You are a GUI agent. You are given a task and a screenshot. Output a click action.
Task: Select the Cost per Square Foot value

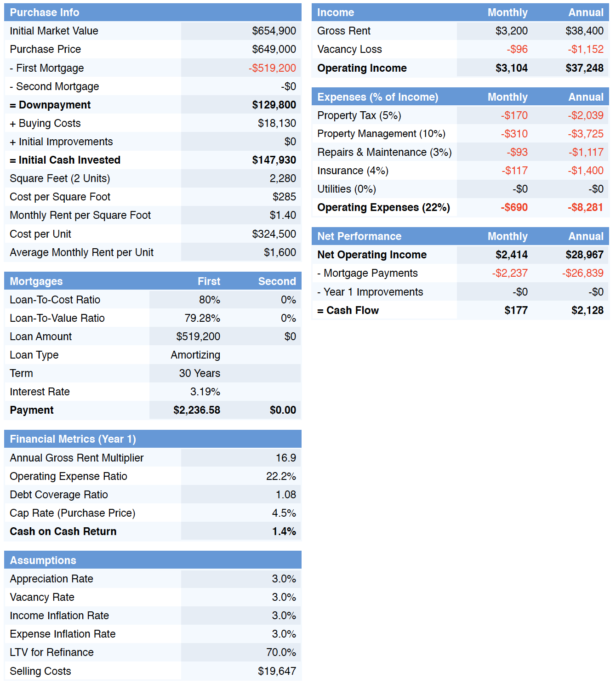[284, 197]
